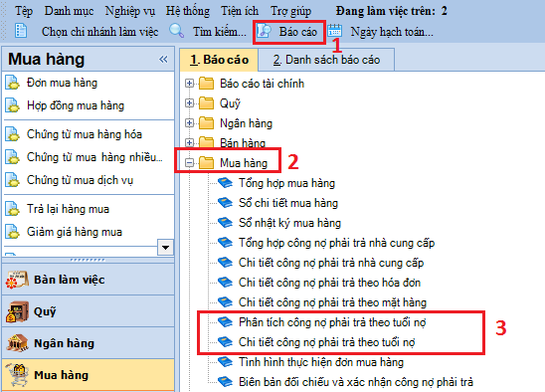Click the Ngân hàng bank building icon
Screen dimensions: 545x392
(x=17, y=343)
